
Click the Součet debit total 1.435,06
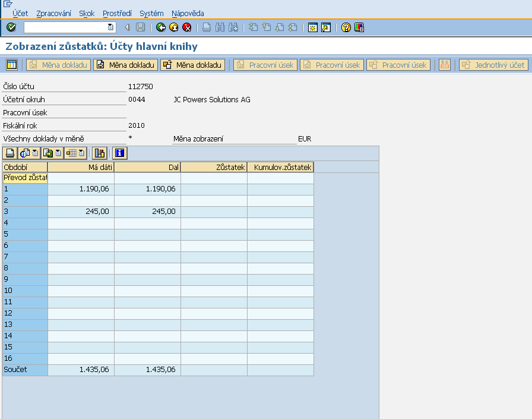(94, 370)
